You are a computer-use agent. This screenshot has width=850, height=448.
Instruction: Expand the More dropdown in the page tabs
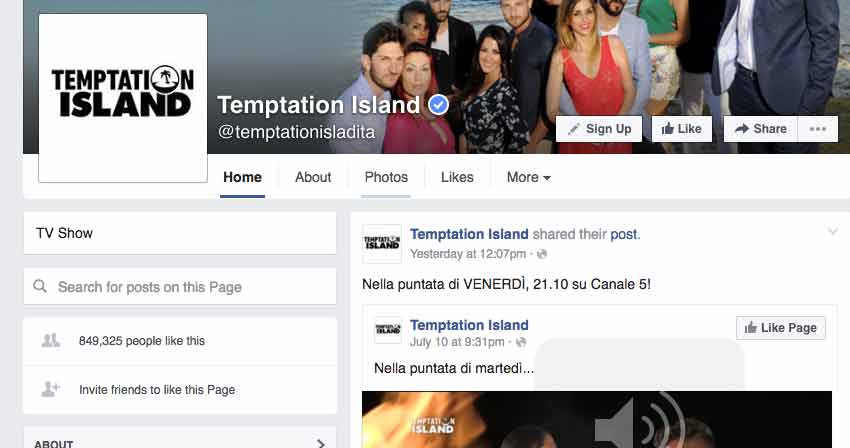(x=529, y=177)
